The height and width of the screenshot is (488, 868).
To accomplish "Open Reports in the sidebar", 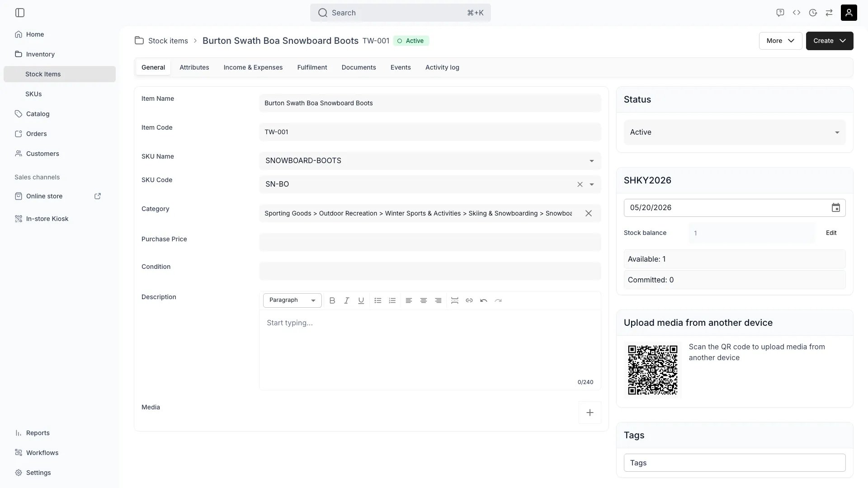I will click(60, 433).
